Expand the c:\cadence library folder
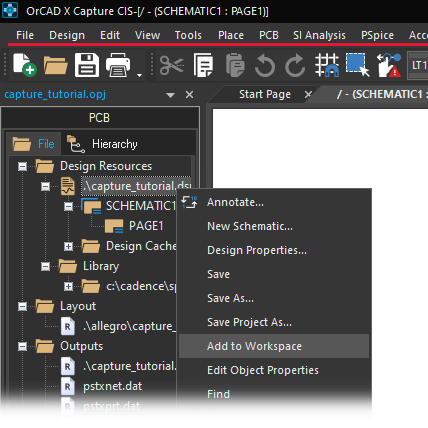Viewport: 428px width, 428px height. pos(68,286)
